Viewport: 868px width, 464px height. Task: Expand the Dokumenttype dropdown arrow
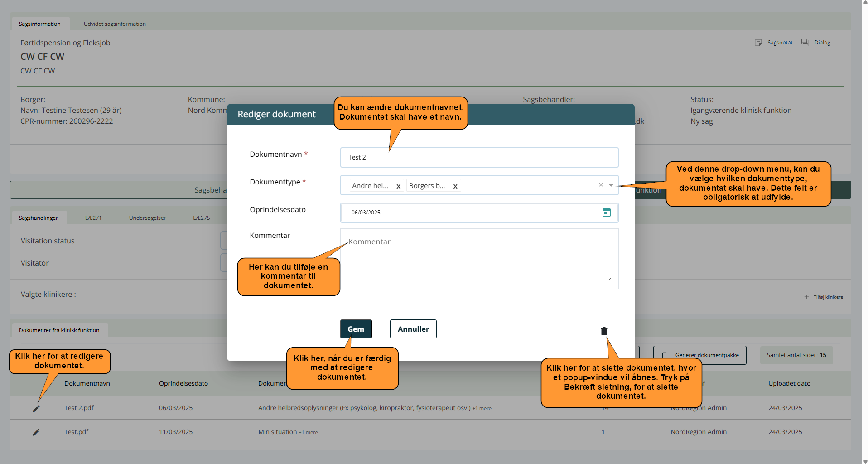click(611, 185)
